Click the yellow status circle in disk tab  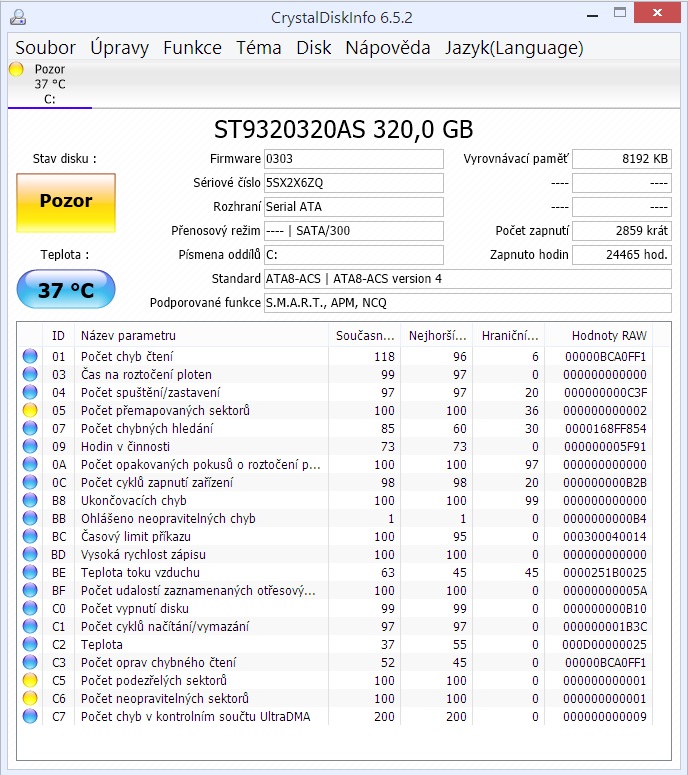point(16,69)
